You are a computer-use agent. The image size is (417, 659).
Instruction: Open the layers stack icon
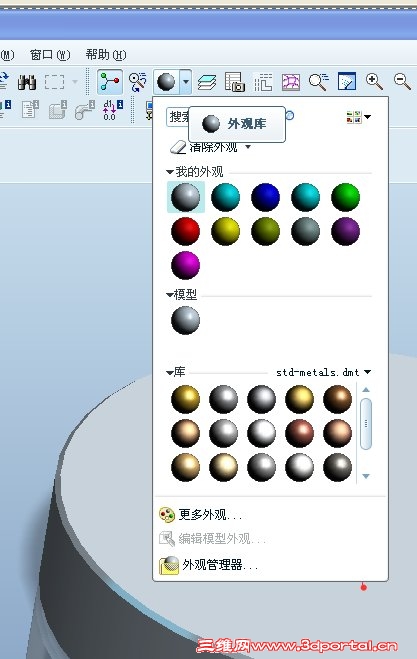pos(206,82)
